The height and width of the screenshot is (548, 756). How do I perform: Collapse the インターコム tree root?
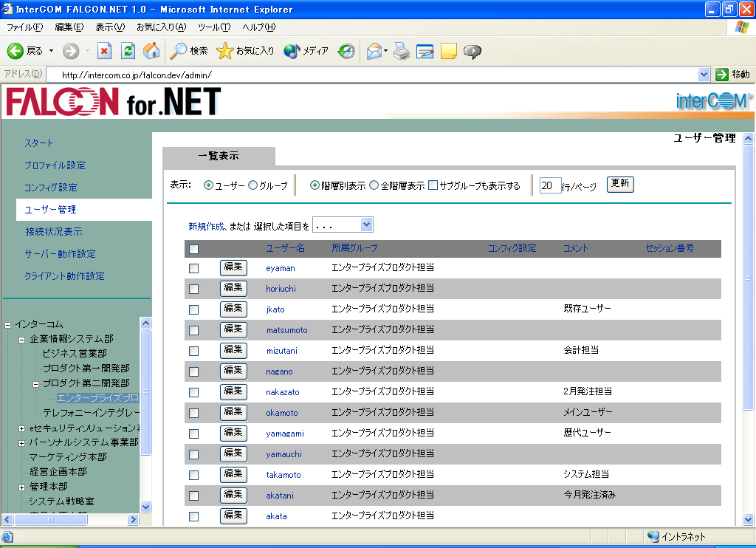[x=7, y=325]
